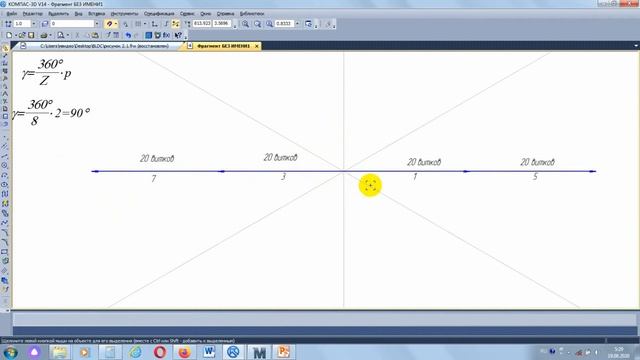The image size is (640, 360).
Task: Click the grid display icon
Action: [138, 24]
